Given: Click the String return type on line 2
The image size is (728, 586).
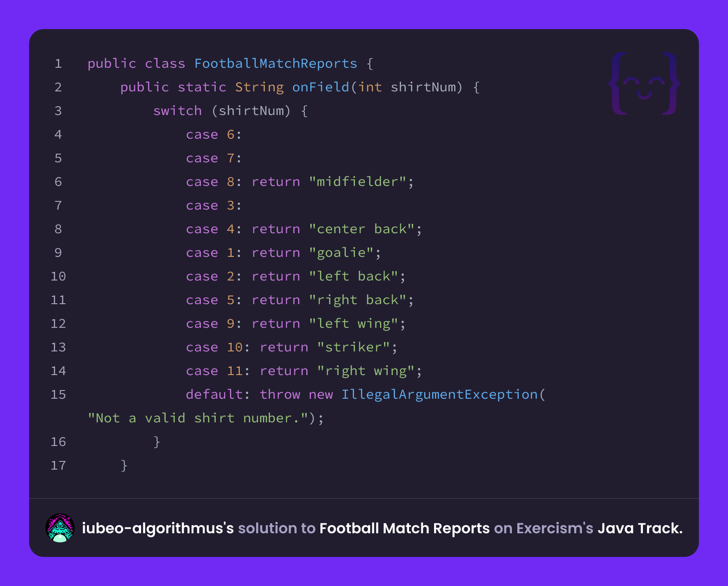Looking at the screenshot, I should tap(259, 87).
